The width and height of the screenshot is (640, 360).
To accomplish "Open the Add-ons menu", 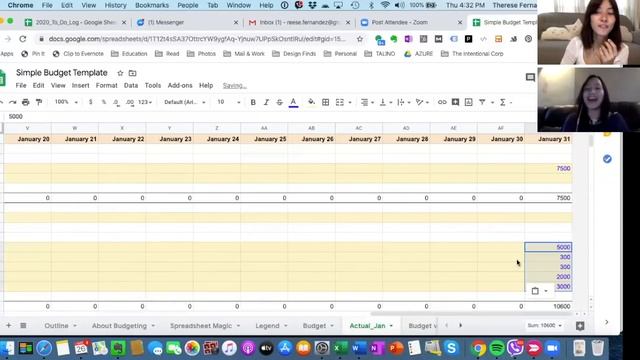I will [x=180, y=85].
